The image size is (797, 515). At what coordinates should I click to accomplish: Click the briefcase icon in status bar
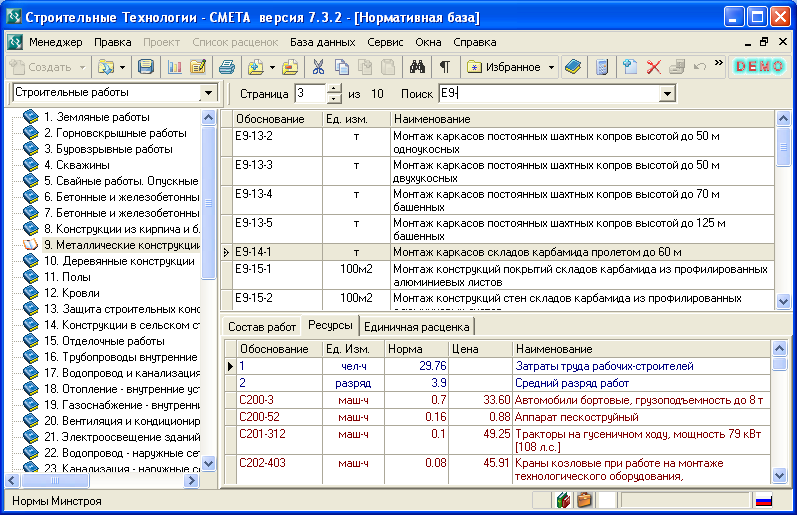tap(585, 500)
